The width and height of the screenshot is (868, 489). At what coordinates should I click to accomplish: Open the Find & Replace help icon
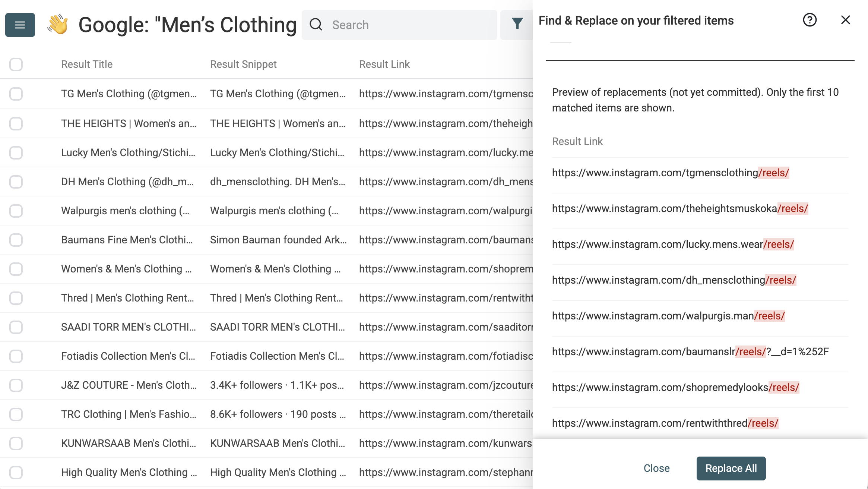(x=810, y=20)
